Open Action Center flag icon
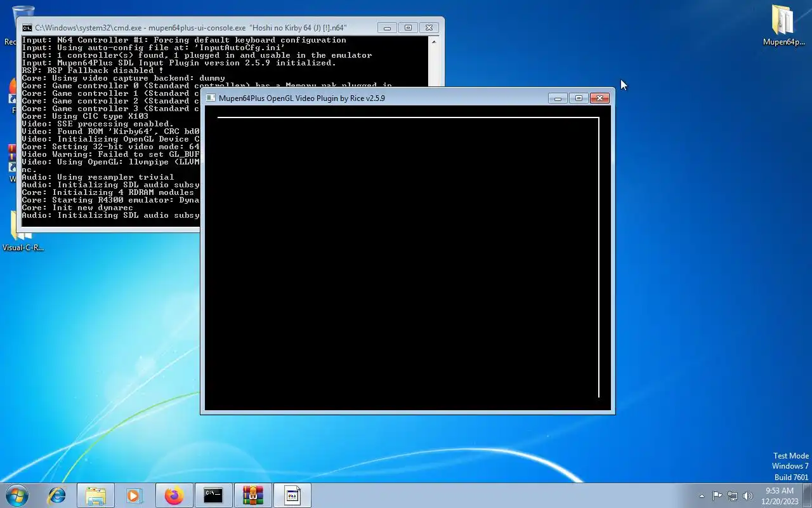Screen dimensions: 812x508 (x=717, y=496)
